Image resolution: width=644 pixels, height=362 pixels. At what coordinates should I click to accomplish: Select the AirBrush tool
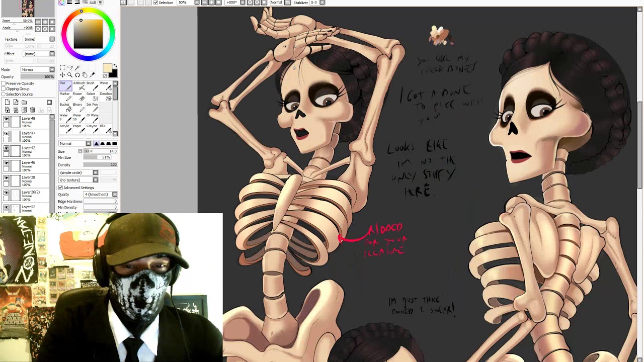coord(79,86)
